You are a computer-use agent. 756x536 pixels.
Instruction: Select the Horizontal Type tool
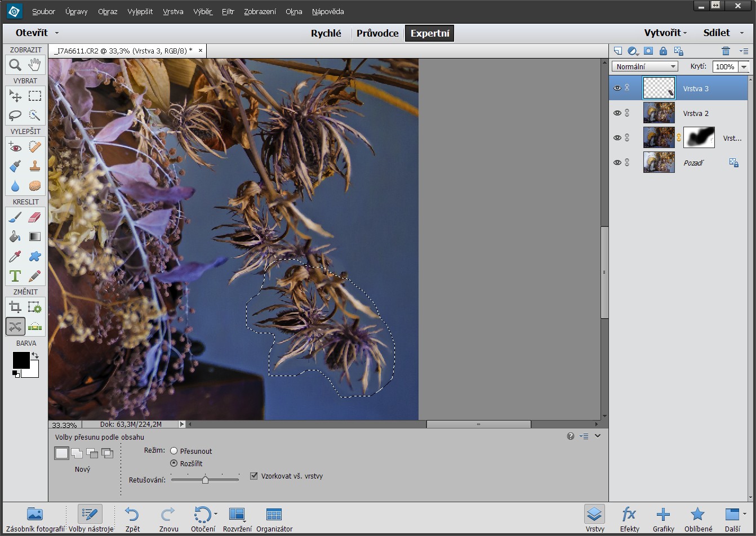[15, 276]
